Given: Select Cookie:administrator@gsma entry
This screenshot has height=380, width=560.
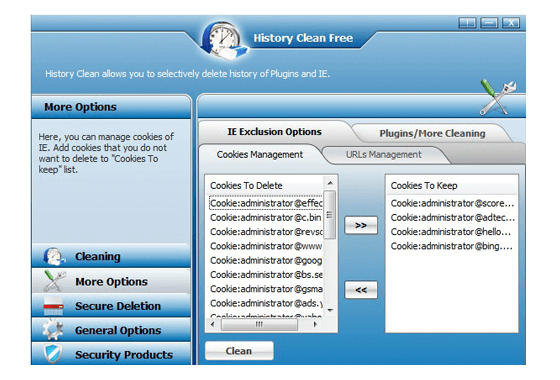Looking at the screenshot, I should [266, 289].
